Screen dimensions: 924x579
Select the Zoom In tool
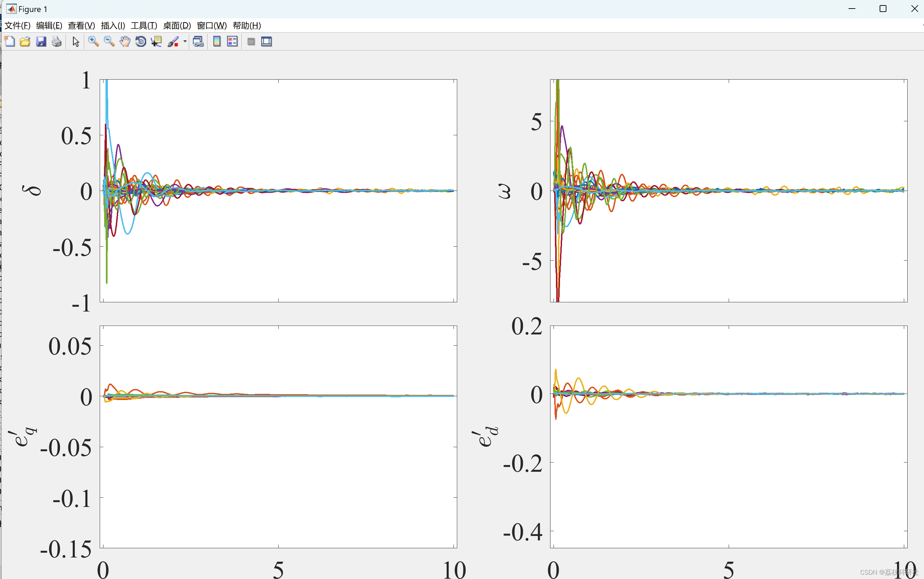click(x=94, y=41)
